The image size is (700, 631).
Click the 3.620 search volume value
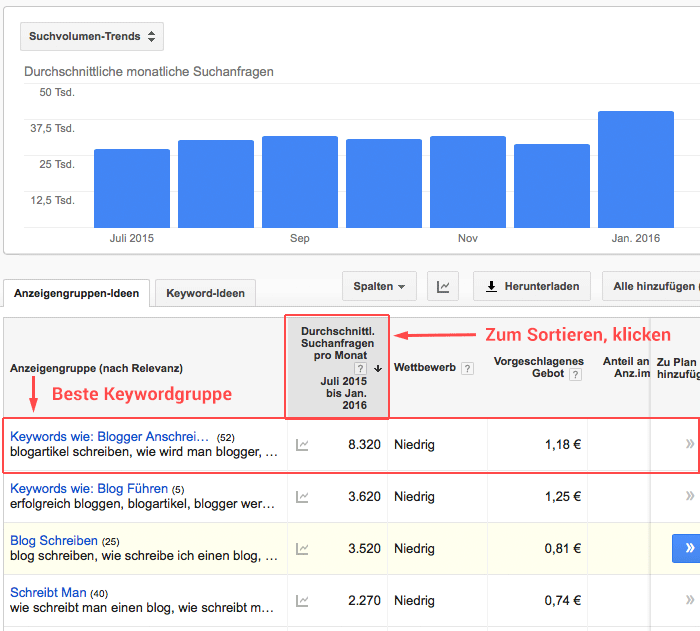tap(364, 497)
